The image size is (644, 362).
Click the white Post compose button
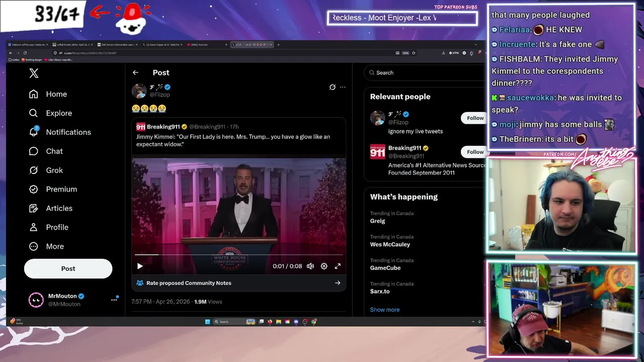(68, 268)
